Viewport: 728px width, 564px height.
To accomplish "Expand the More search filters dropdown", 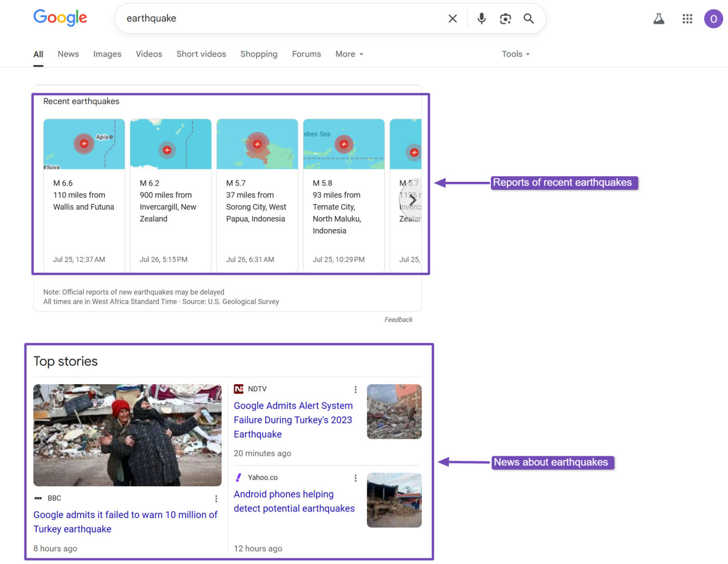I will coord(349,54).
